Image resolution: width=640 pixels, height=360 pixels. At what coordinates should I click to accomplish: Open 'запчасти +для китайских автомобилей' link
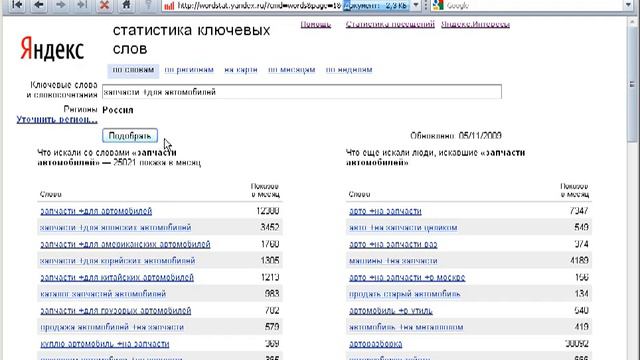(117, 278)
